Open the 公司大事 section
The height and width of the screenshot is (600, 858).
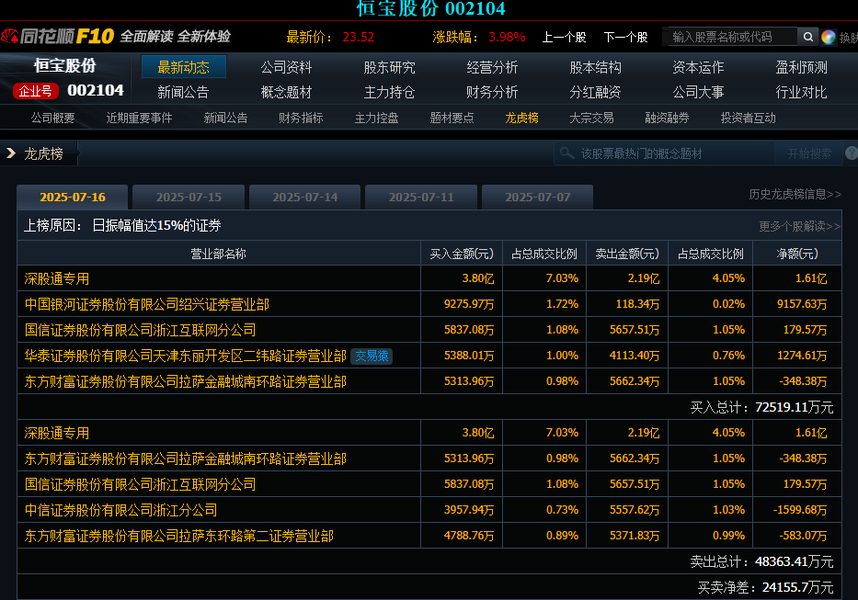coord(698,92)
